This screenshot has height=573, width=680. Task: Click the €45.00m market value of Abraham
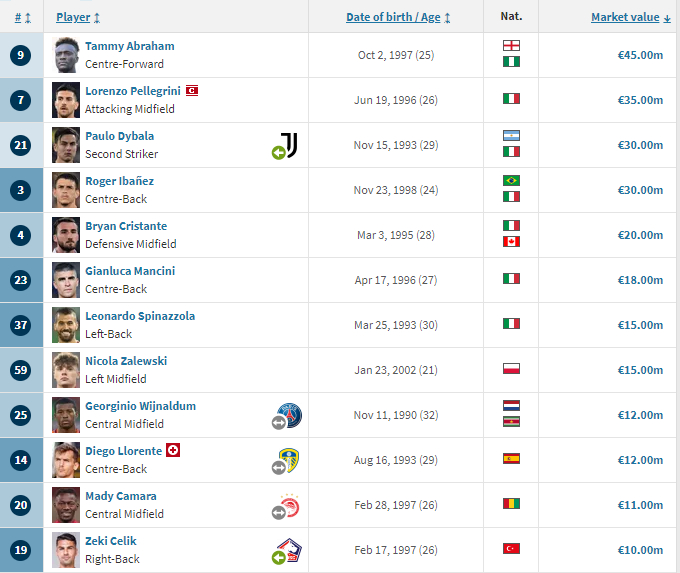click(x=640, y=55)
